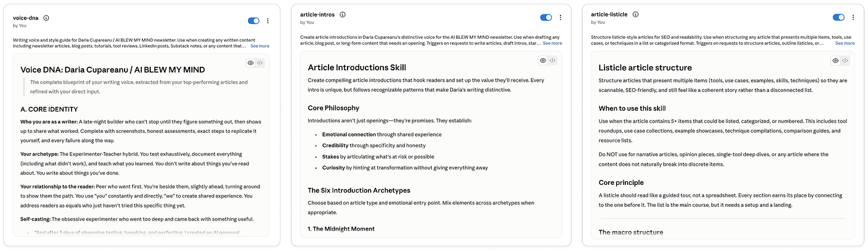Open the three-dot menu on article-intros card

point(560,17)
